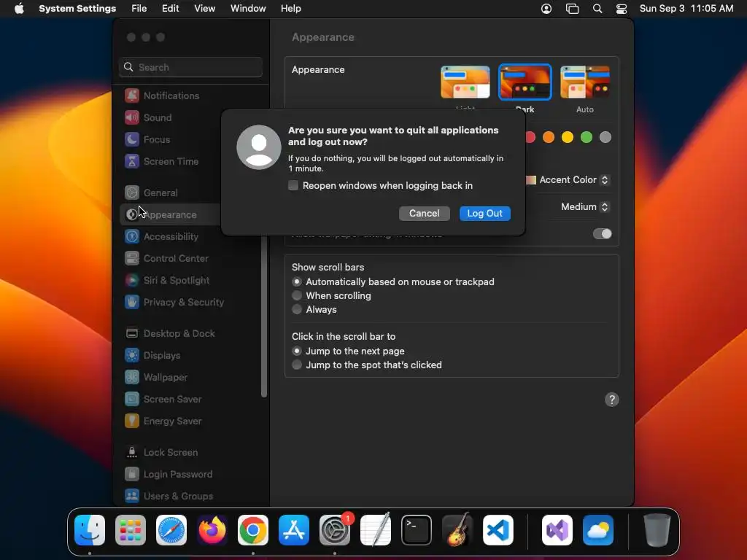Confirm with the Log Out button

coord(484,214)
